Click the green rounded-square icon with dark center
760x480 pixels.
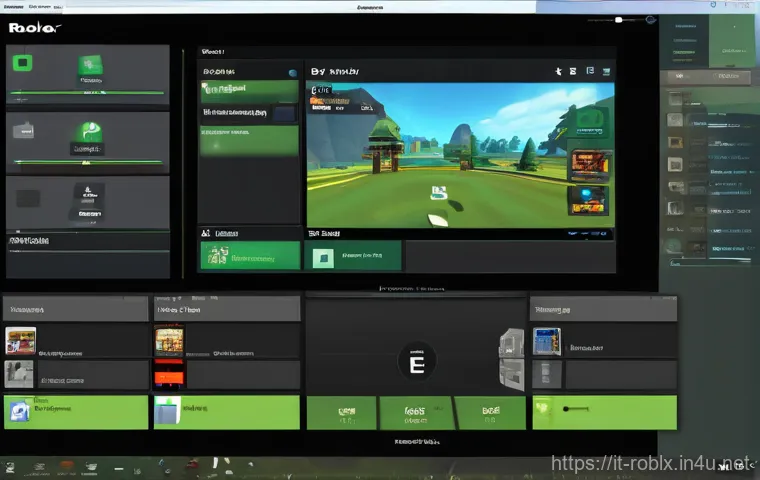(22, 63)
